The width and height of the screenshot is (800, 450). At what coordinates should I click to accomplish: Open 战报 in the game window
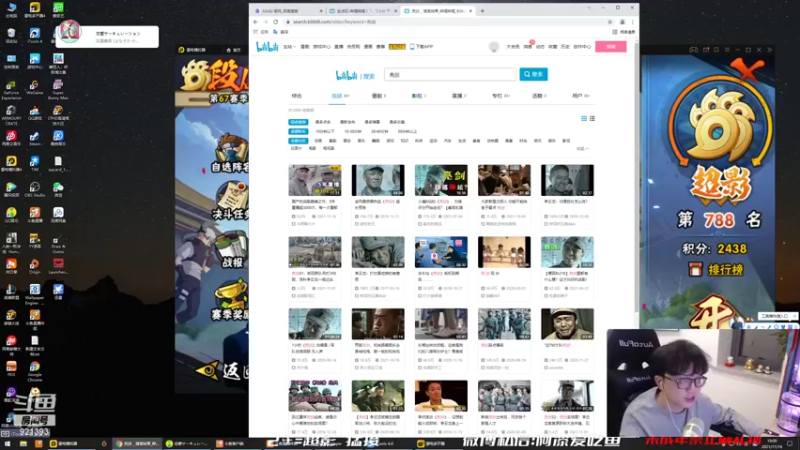click(x=232, y=250)
